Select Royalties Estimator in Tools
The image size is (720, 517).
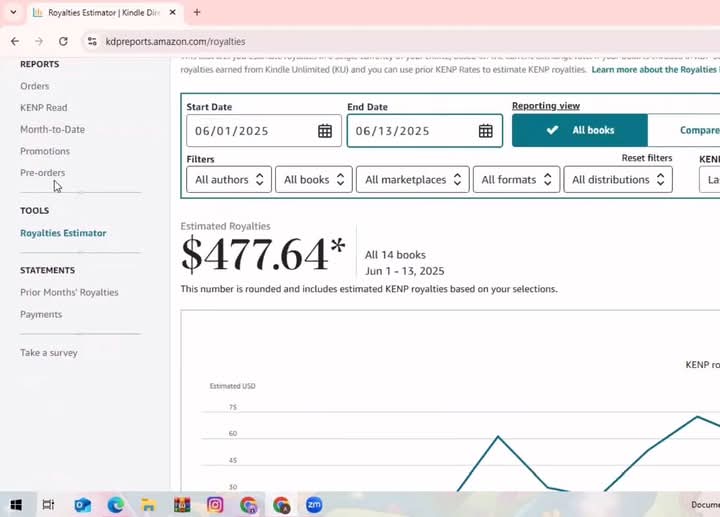[63, 233]
